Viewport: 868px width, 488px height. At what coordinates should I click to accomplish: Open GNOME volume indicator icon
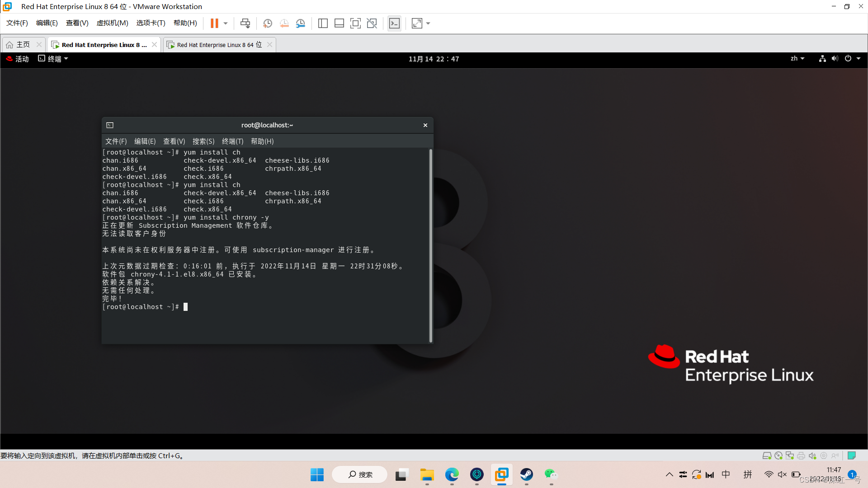click(835, 59)
